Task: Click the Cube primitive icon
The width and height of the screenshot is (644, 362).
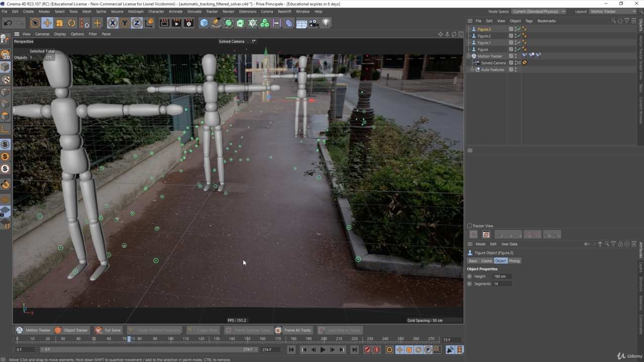Action: (x=203, y=23)
